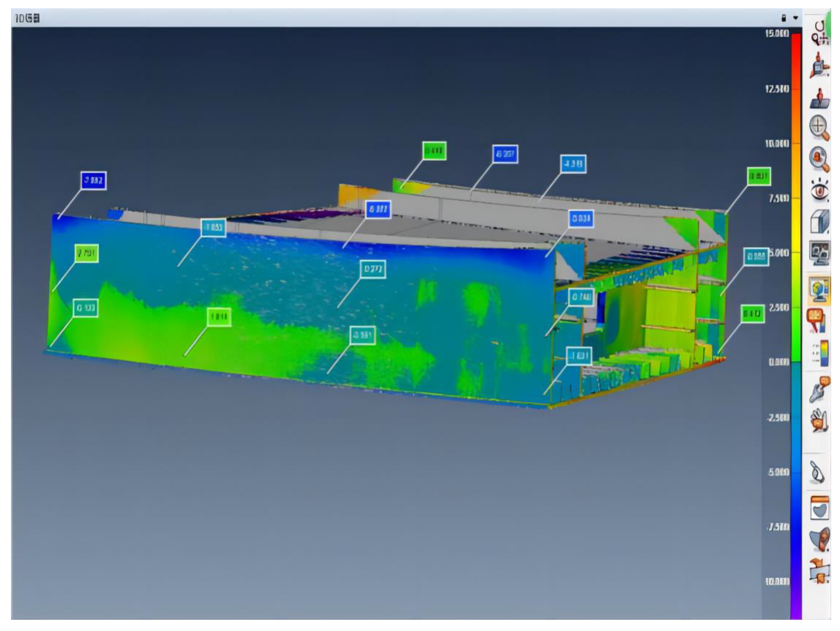Click the red top of color scale bar
The image size is (840, 631).
click(x=796, y=40)
